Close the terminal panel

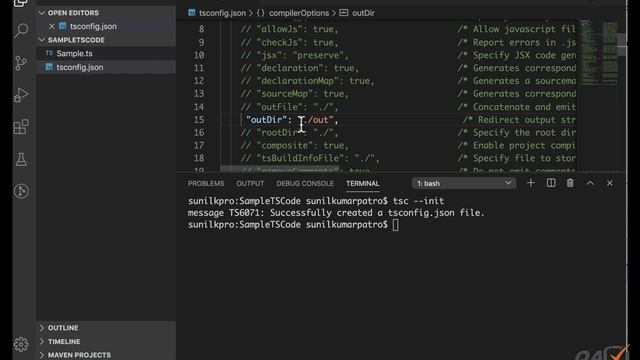coord(609,183)
